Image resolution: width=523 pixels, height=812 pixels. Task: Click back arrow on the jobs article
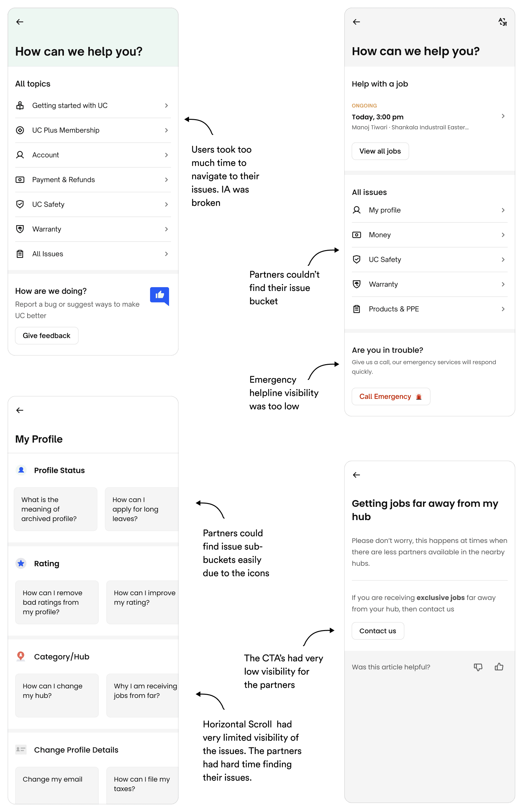coord(356,475)
